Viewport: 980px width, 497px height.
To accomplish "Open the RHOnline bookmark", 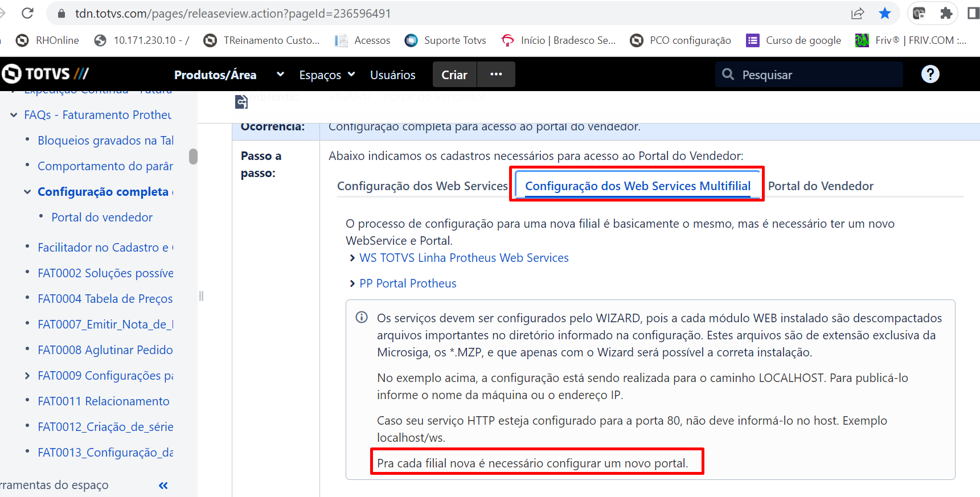I will pyautogui.click(x=47, y=40).
